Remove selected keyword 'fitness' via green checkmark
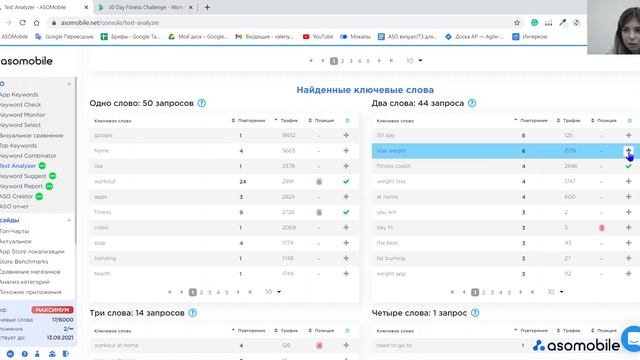 pos(346,212)
